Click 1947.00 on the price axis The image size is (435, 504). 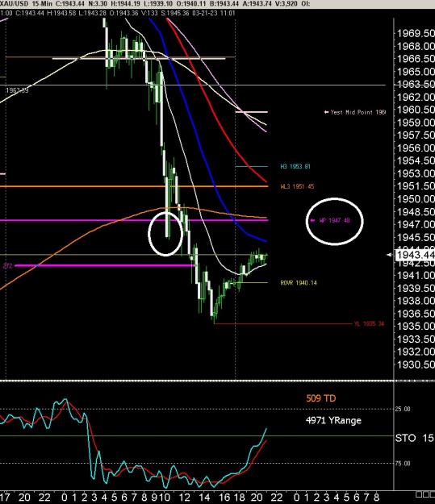416,224
